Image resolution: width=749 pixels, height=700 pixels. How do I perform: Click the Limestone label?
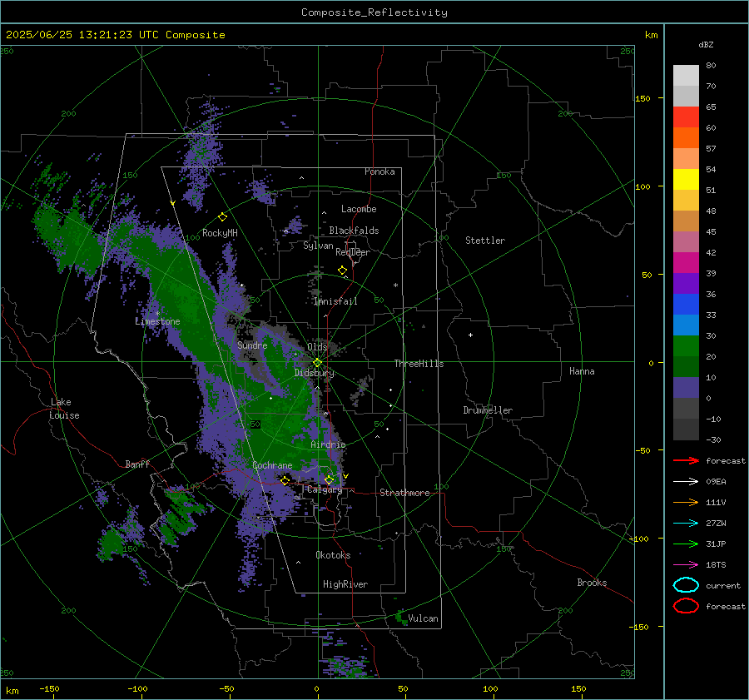[x=157, y=321]
